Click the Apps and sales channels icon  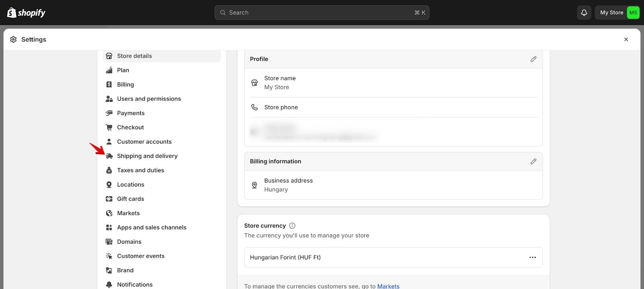click(x=109, y=227)
